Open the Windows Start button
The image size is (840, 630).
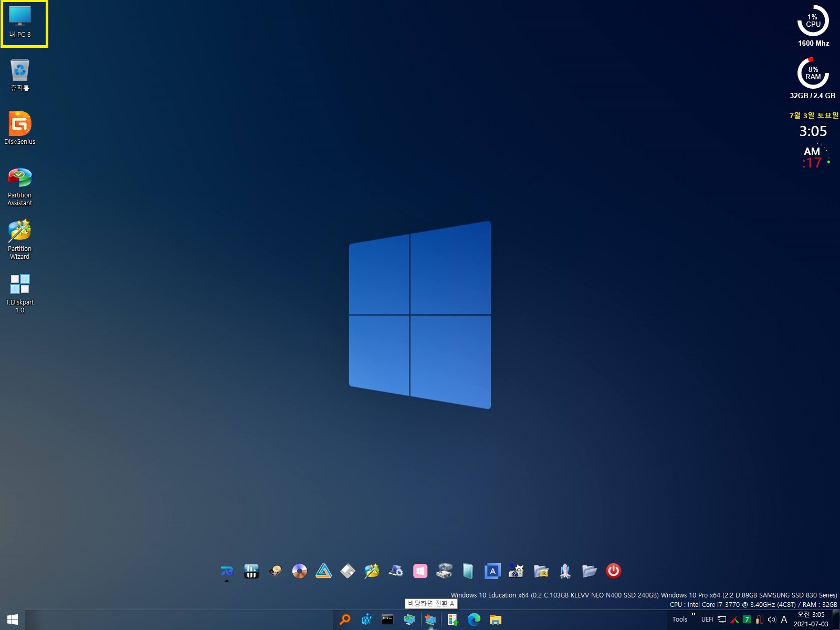[x=13, y=619]
